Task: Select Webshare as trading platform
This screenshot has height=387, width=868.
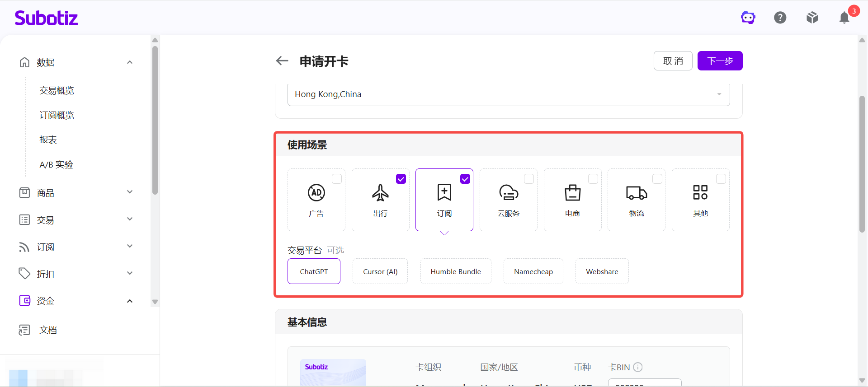Action: click(602, 271)
